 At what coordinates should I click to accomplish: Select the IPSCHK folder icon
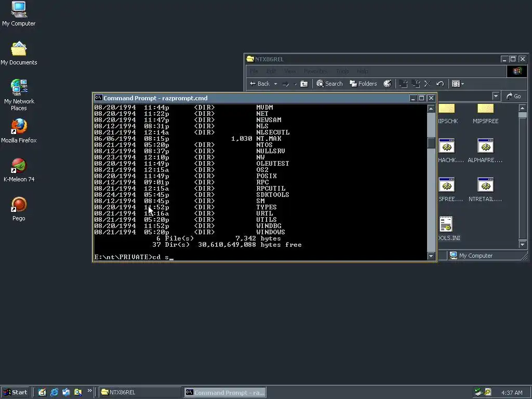click(x=448, y=114)
